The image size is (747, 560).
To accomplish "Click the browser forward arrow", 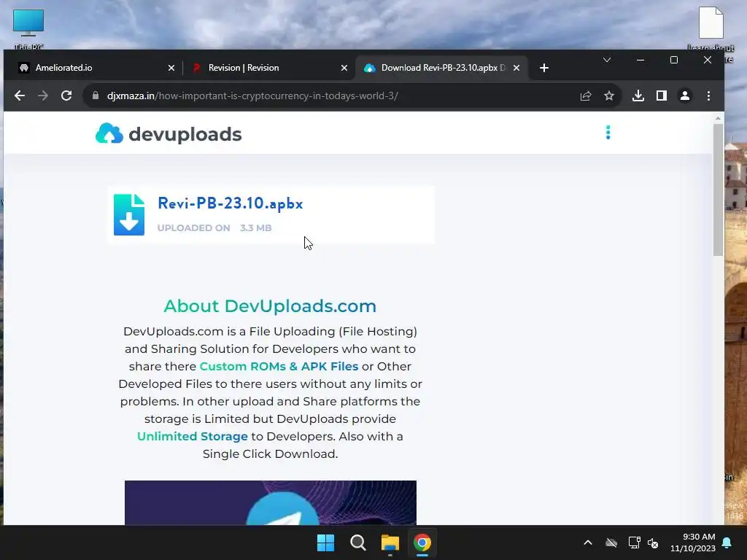I will pos(43,96).
